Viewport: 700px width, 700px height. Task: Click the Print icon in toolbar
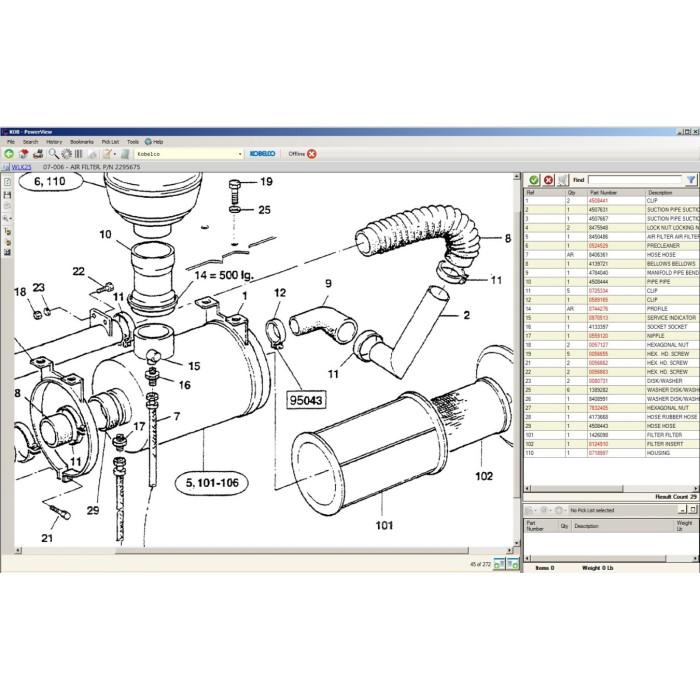point(38,154)
